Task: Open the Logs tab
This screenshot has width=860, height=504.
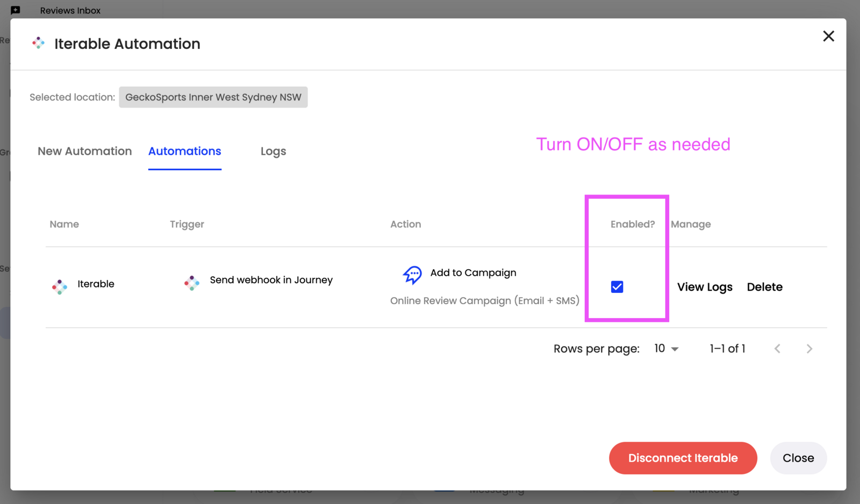Action: point(273,152)
